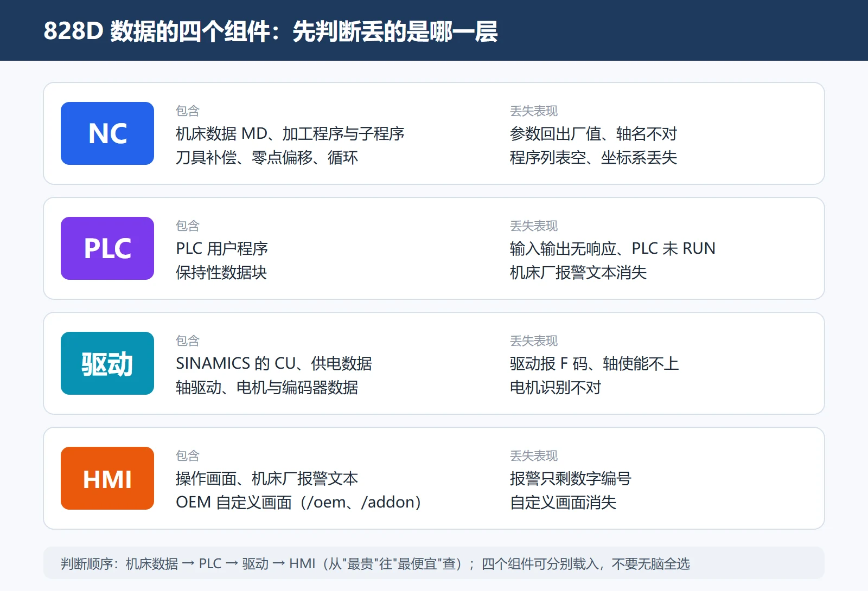The width and height of the screenshot is (868, 591).
Task: Click text "机床数据 MD、加工程序与子程序"
Action: coord(290,133)
